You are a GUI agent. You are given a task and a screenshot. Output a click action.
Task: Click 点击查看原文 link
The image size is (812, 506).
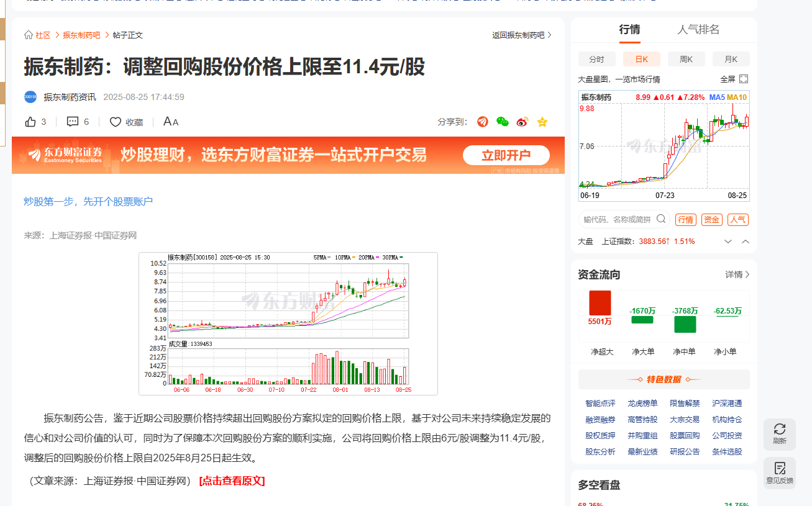click(232, 481)
